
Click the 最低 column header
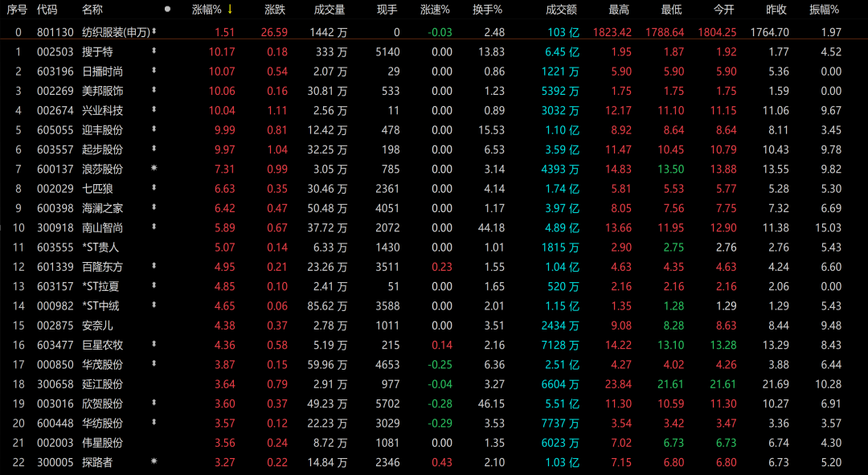(x=671, y=10)
